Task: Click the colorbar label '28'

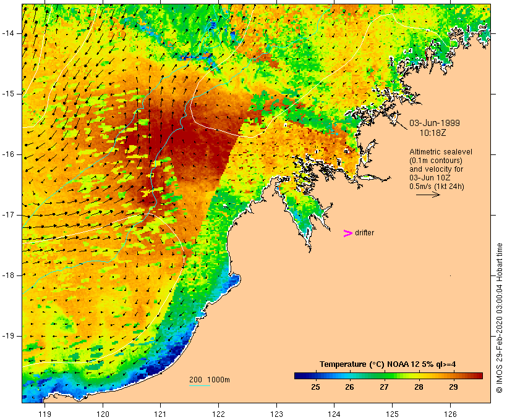Action: [x=419, y=387]
